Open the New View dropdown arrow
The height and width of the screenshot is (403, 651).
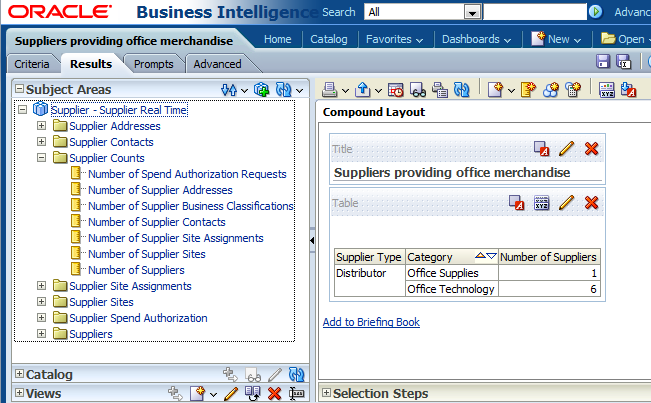click(511, 90)
